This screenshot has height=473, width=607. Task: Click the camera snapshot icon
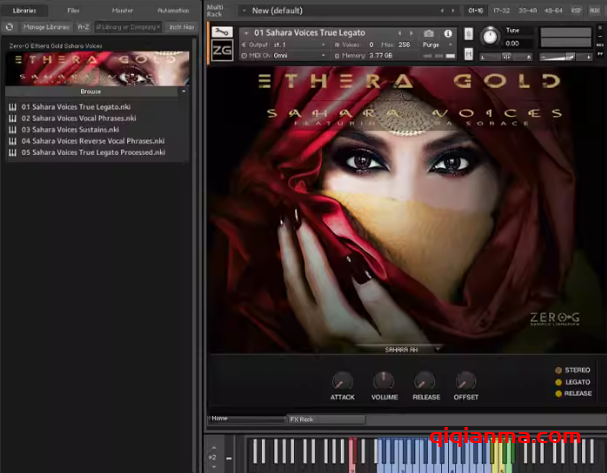click(429, 33)
